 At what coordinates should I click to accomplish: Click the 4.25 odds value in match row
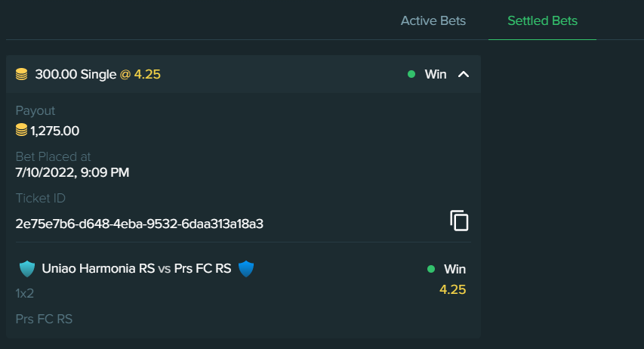[x=452, y=289]
